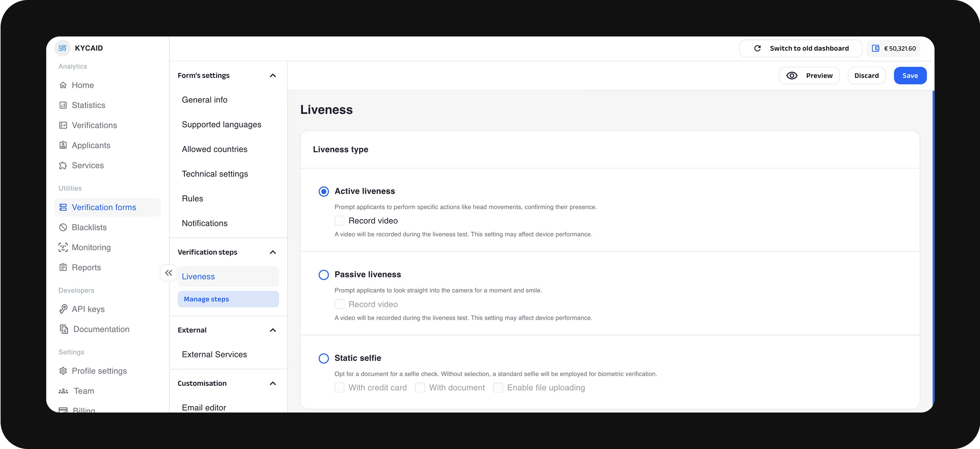
Task: Collapse the sidebar with the double chevron
Action: (169, 273)
